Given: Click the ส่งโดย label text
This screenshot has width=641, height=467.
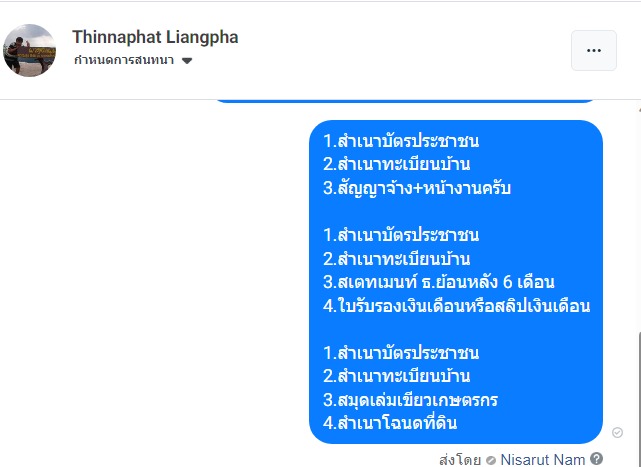Looking at the screenshot, I should coord(460,460).
